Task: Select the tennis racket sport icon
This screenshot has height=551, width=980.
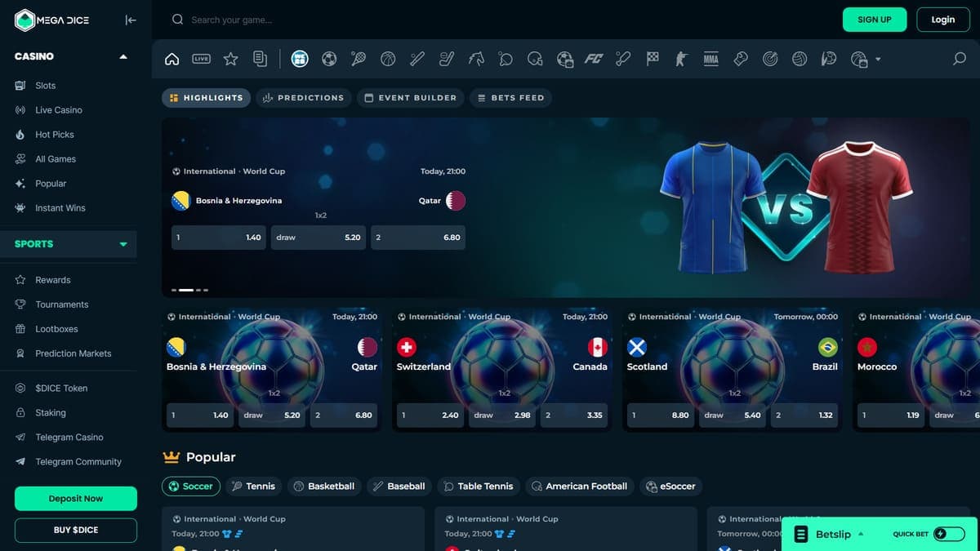Action: click(359, 59)
